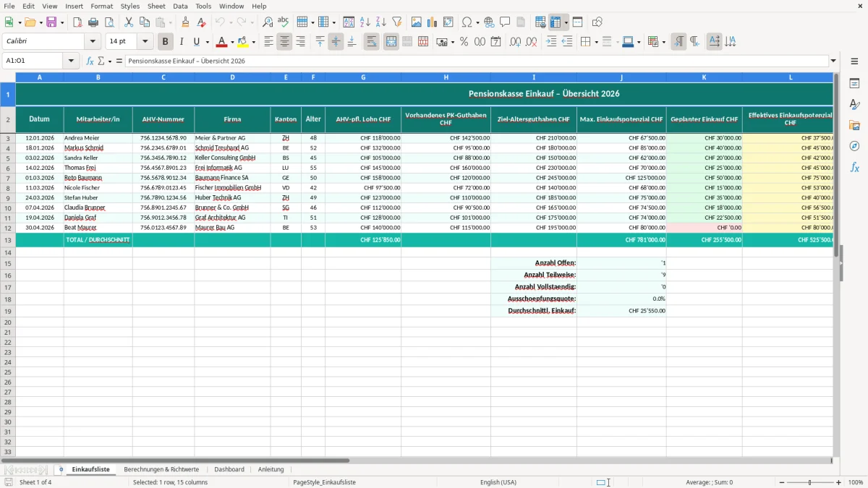Toggle Align Right
The height and width of the screenshot is (488, 868).
click(x=300, y=42)
